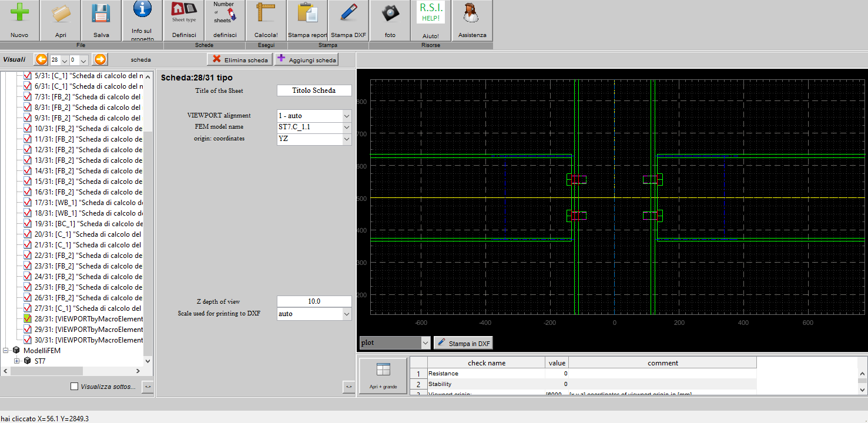This screenshot has height=423, width=868.
Task: Click the Stampa DXF pen icon
Action: [x=348, y=13]
